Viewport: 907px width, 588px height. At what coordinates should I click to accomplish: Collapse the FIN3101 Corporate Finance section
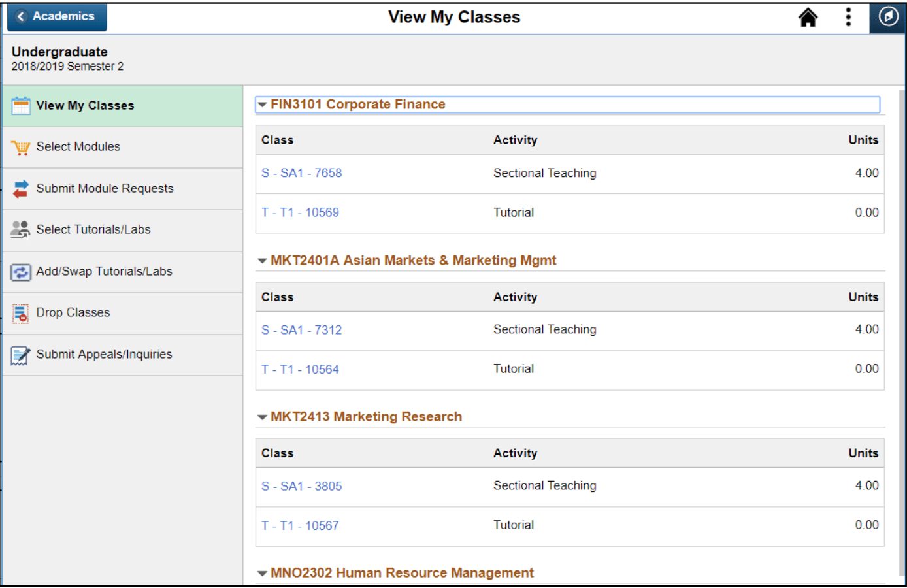262,105
